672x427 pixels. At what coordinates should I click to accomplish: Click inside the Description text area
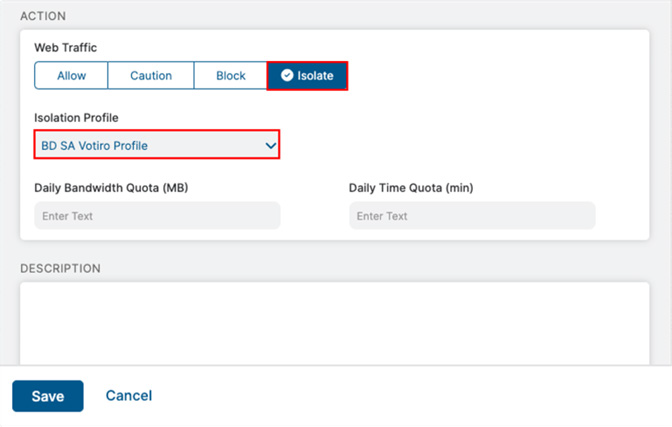[x=334, y=324]
